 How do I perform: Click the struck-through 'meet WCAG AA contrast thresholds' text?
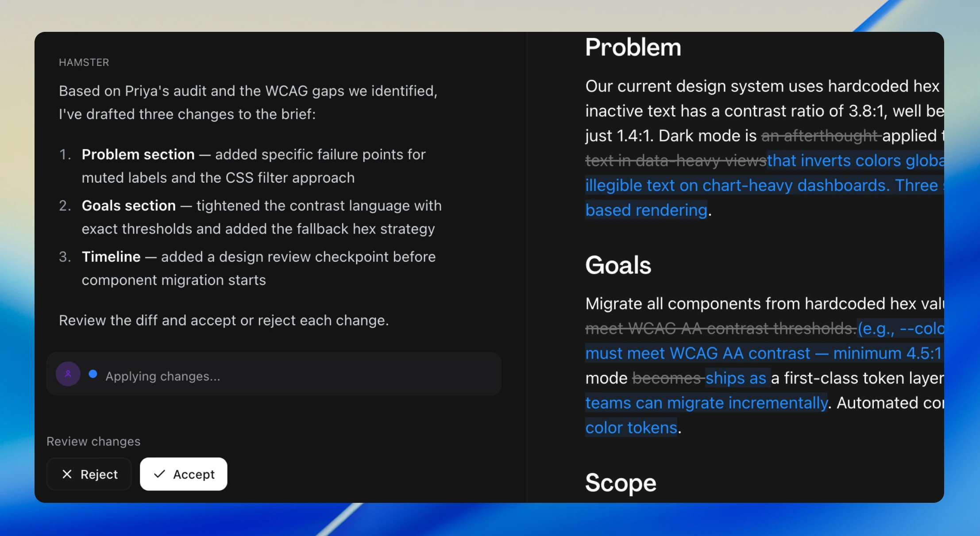click(x=721, y=329)
